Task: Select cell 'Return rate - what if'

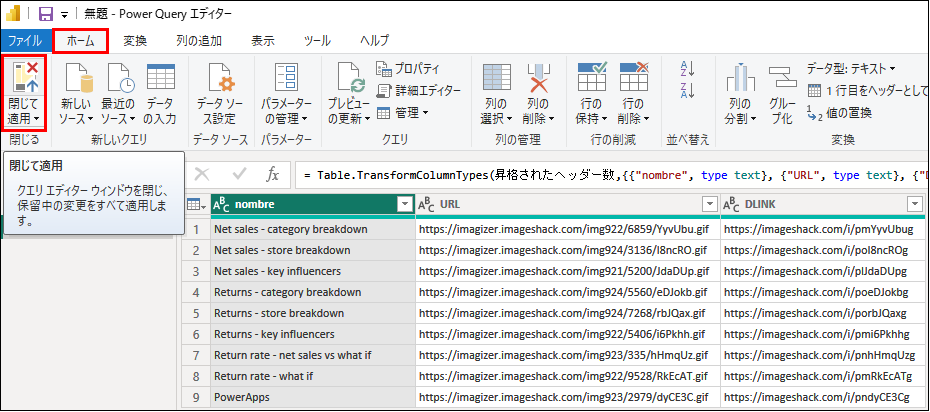Action: pyautogui.click(x=313, y=376)
